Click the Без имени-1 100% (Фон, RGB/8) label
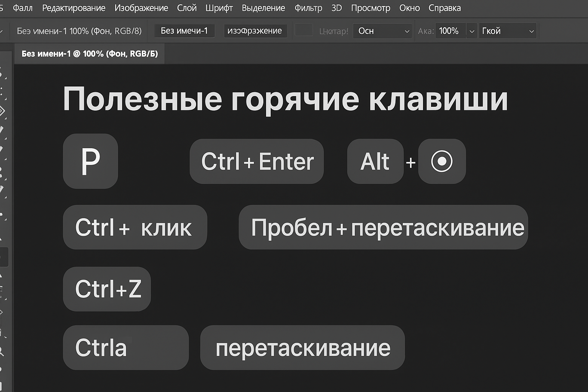This screenshot has height=392, width=588. (x=79, y=31)
